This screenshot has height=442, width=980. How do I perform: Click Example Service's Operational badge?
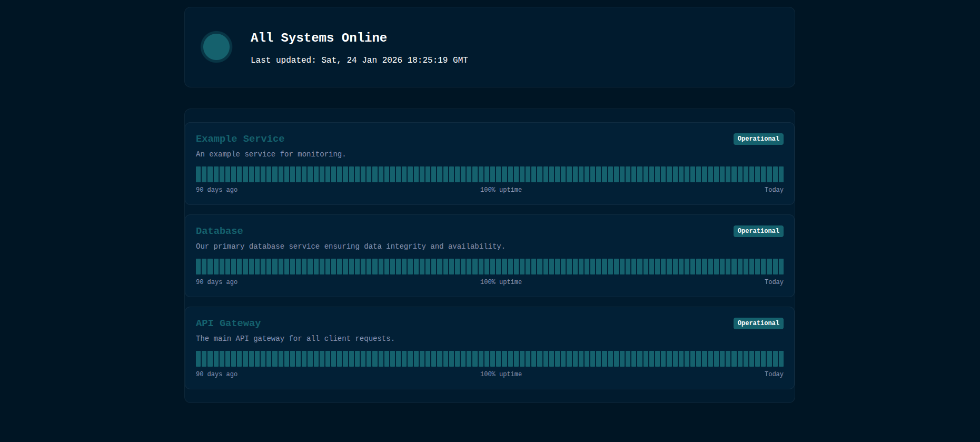(758, 139)
